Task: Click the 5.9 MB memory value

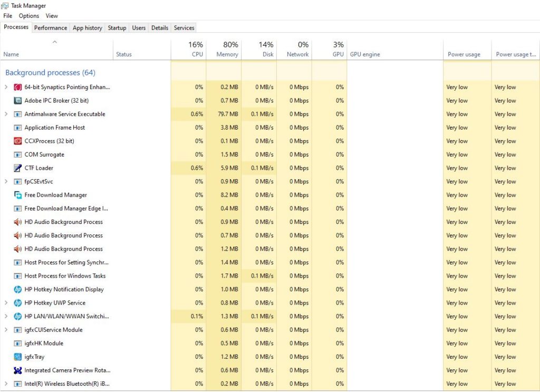Action: [x=229, y=168]
